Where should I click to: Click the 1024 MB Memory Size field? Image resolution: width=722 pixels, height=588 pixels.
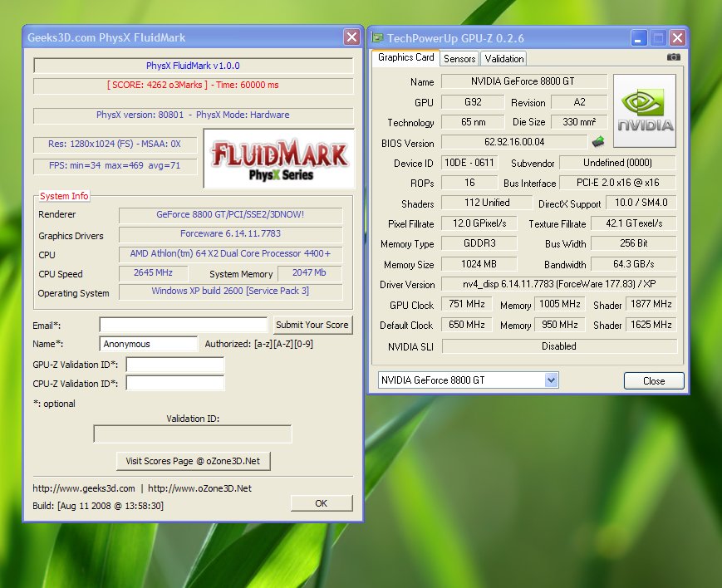pos(479,264)
